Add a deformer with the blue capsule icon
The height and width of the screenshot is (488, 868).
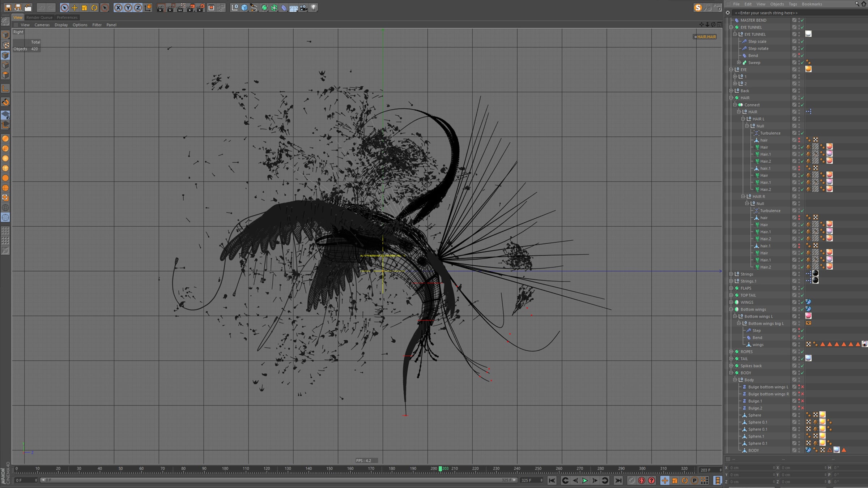point(284,8)
